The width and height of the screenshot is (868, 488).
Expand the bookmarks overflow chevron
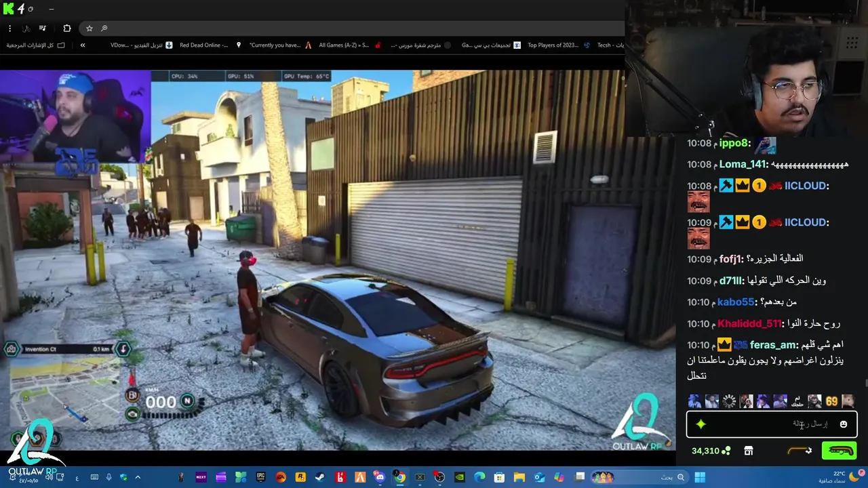[83, 45]
